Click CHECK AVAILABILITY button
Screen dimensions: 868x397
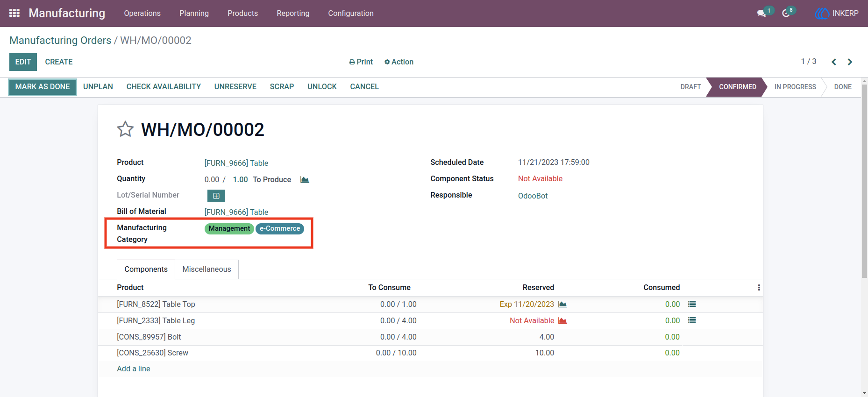[x=164, y=87]
